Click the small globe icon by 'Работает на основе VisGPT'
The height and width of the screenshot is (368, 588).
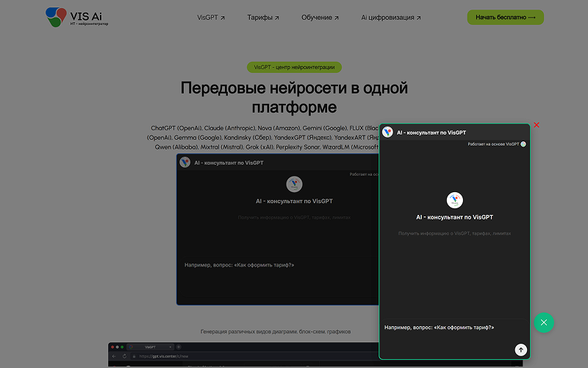[x=523, y=144]
